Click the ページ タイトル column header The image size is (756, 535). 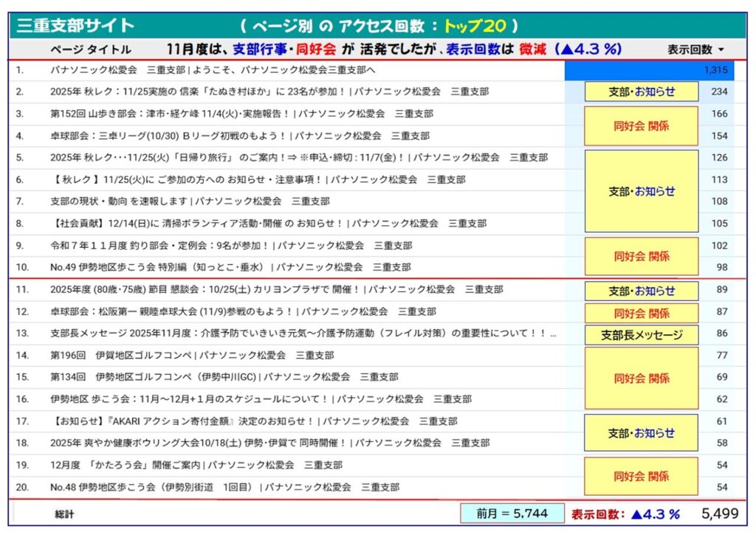point(91,49)
